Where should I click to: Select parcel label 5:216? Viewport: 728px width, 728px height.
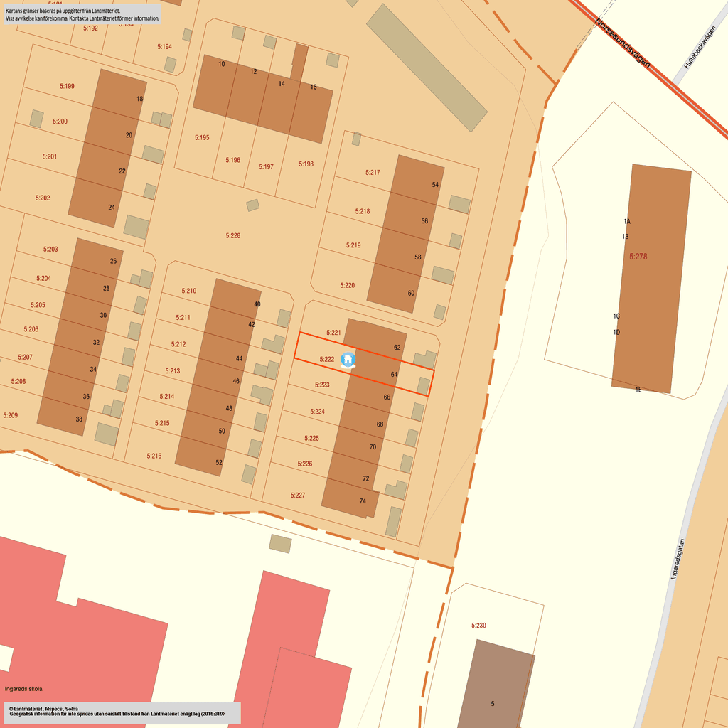click(154, 456)
